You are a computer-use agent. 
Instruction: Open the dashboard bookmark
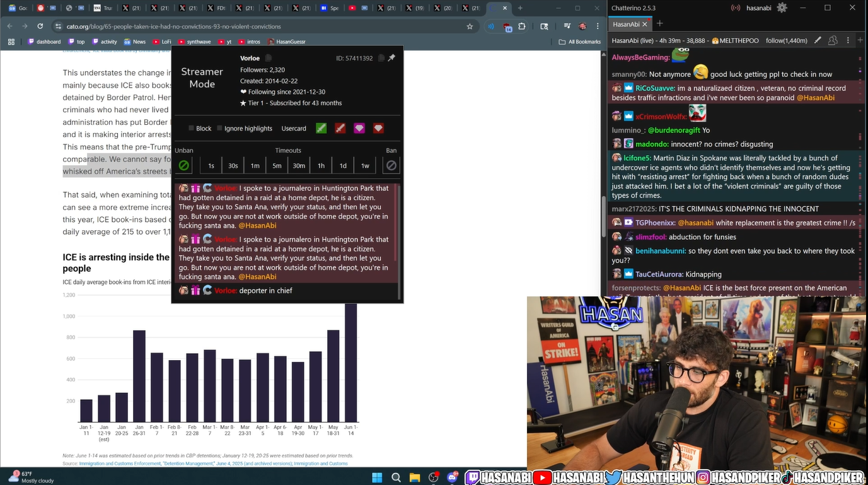[x=44, y=42]
